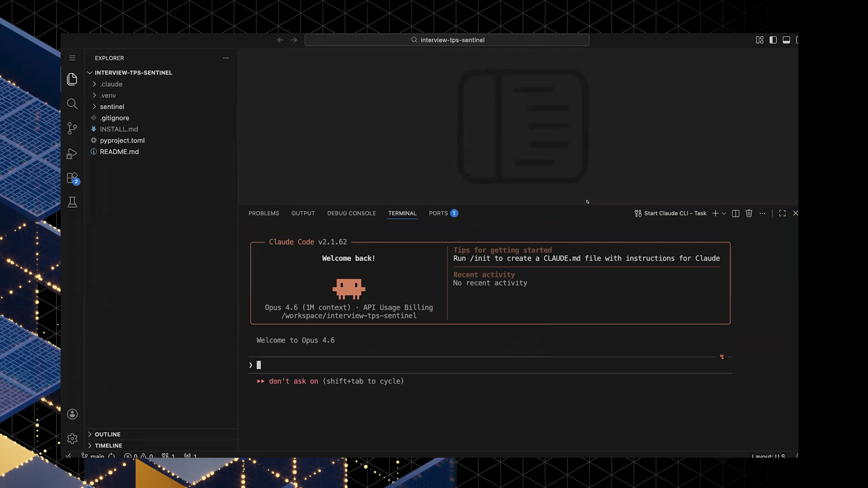Viewport: 868px width, 488px height.
Task: Open the Source Control view
Action: 72,128
